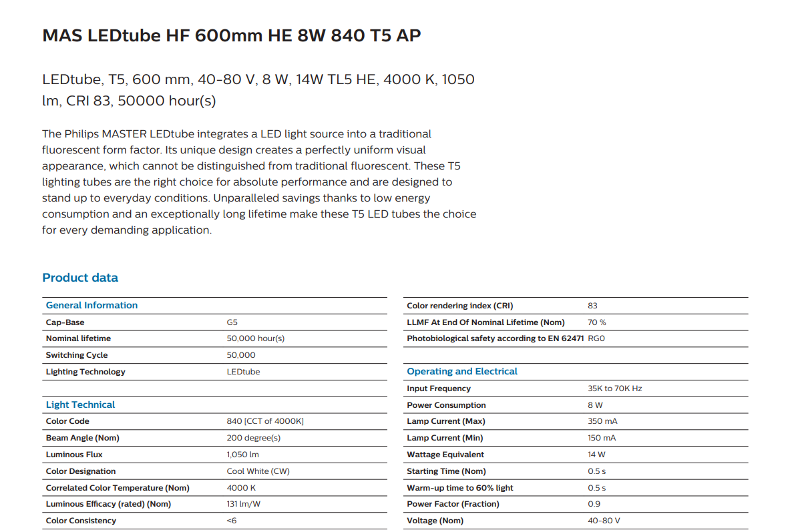Click the Product data section heading
This screenshot has width=792, height=532.
coord(80,278)
